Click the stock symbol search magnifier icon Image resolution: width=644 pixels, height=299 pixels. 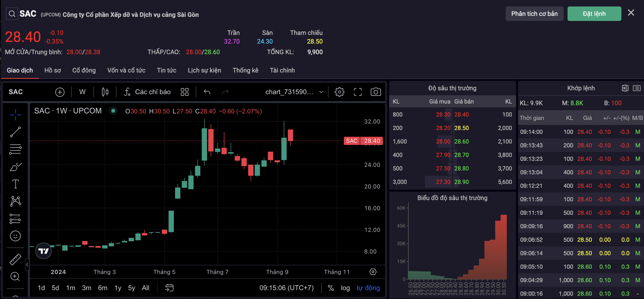(12, 14)
